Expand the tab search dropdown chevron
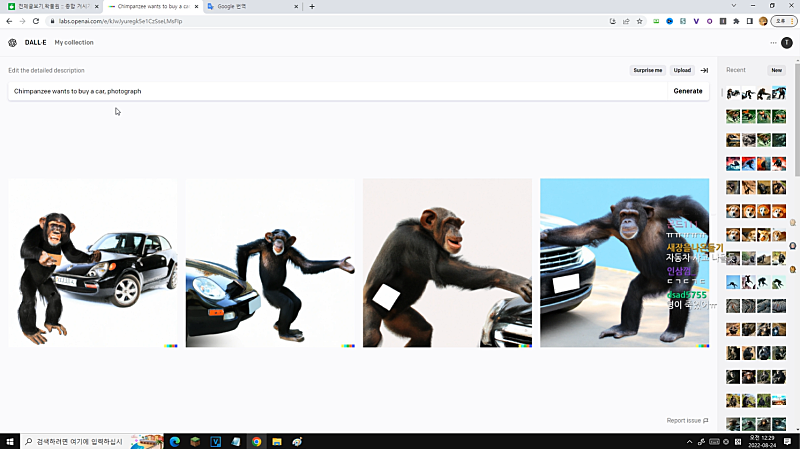Image resolution: width=800 pixels, height=449 pixels. pyautogui.click(x=734, y=6)
